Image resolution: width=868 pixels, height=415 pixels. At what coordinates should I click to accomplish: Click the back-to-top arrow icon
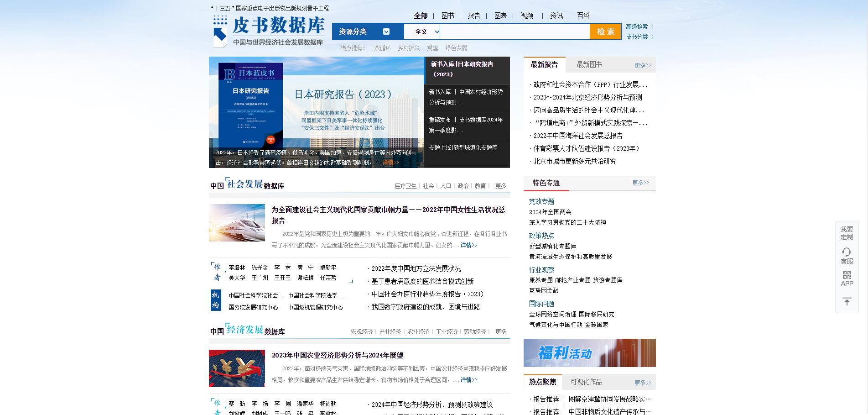[x=847, y=302]
